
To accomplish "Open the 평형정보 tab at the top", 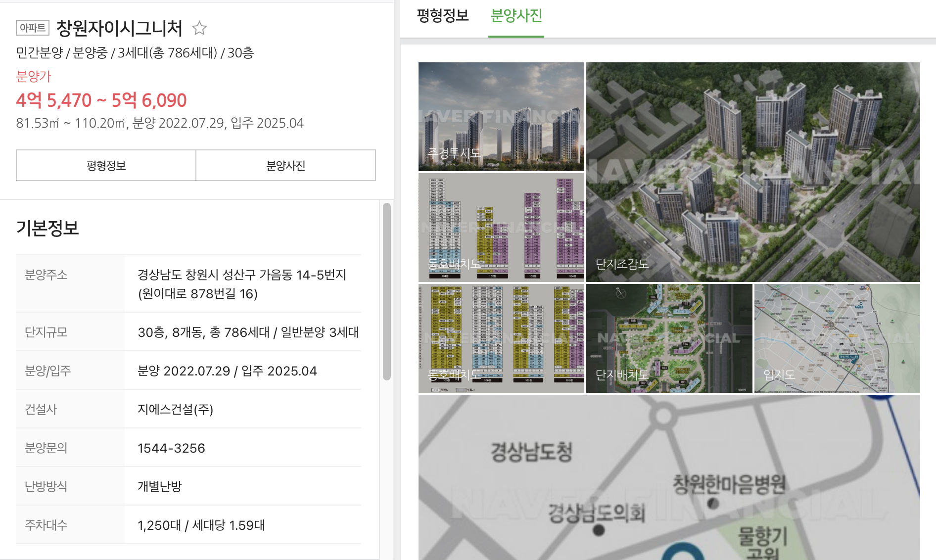I will (x=443, y=16).
